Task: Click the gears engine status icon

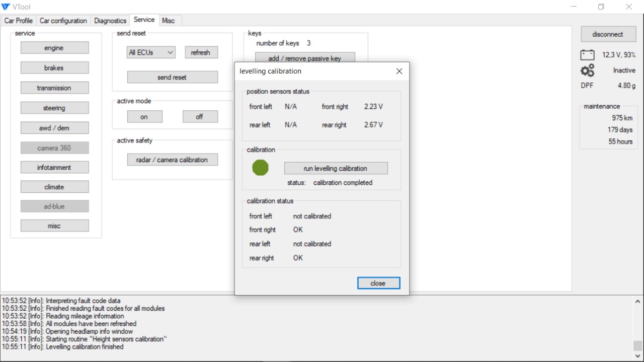Action: coord(587,70)
